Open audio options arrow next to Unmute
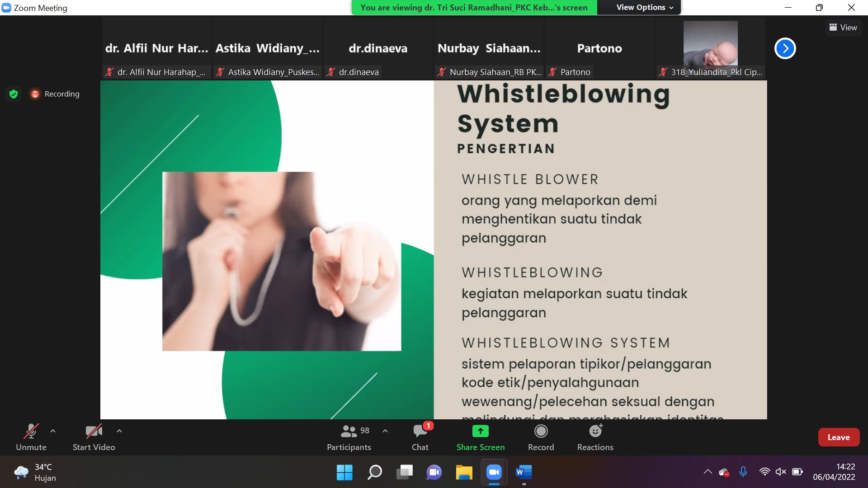 click(53, 431)
